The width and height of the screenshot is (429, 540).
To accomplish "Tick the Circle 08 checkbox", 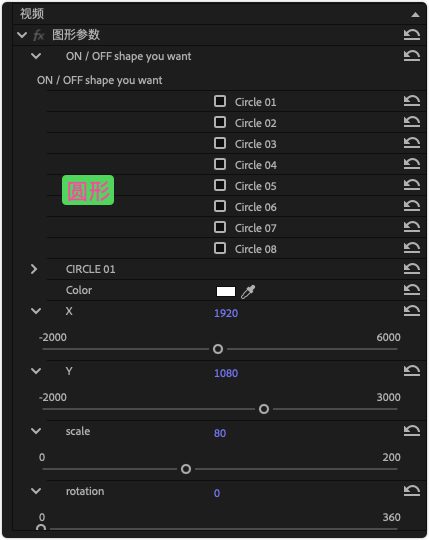I will [220, 248].
